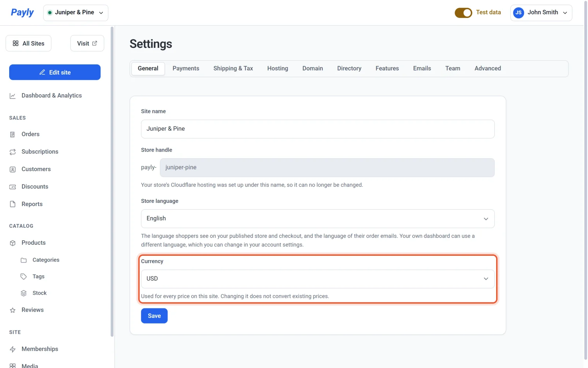The height and width of the screenshot is (368, 588).
Task: Open the Juniper & Pine site switcher
Action: (x=76, y=13)
